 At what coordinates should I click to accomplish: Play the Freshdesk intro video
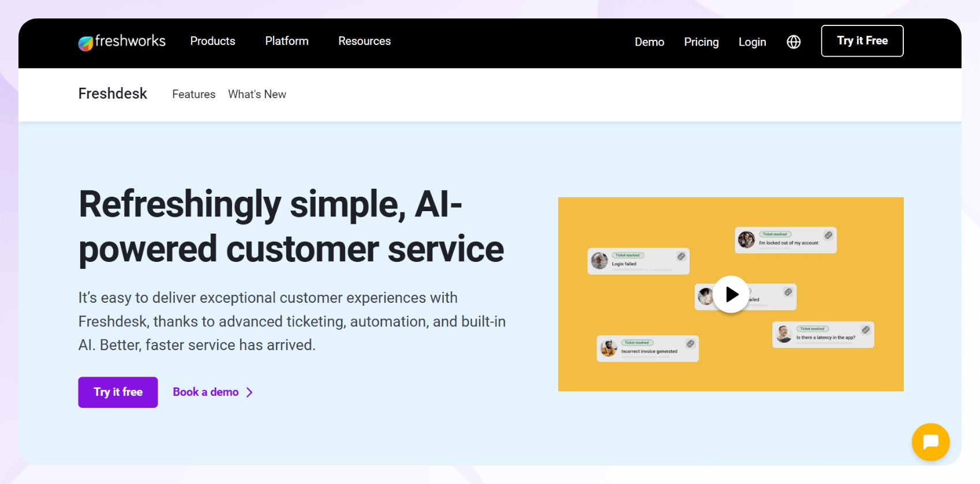coord(731,294)
